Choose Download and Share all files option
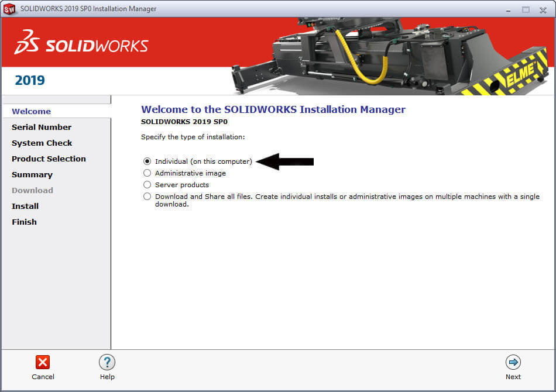 (147, 196)
